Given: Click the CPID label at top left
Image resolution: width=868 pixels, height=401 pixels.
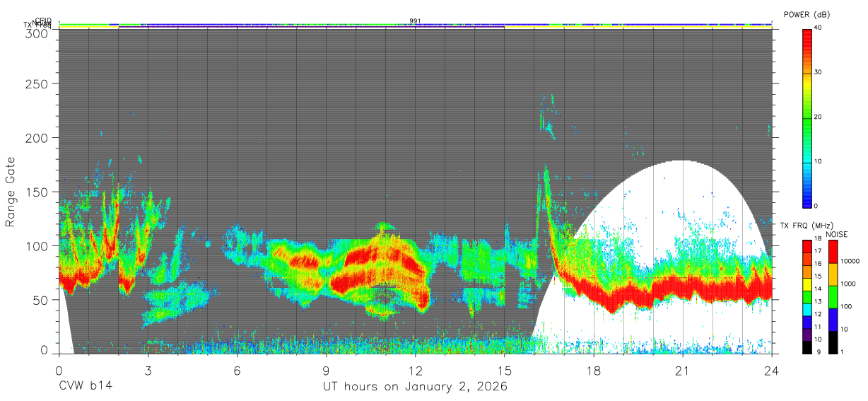Looking at the screenshot, I should coord(43,21).
